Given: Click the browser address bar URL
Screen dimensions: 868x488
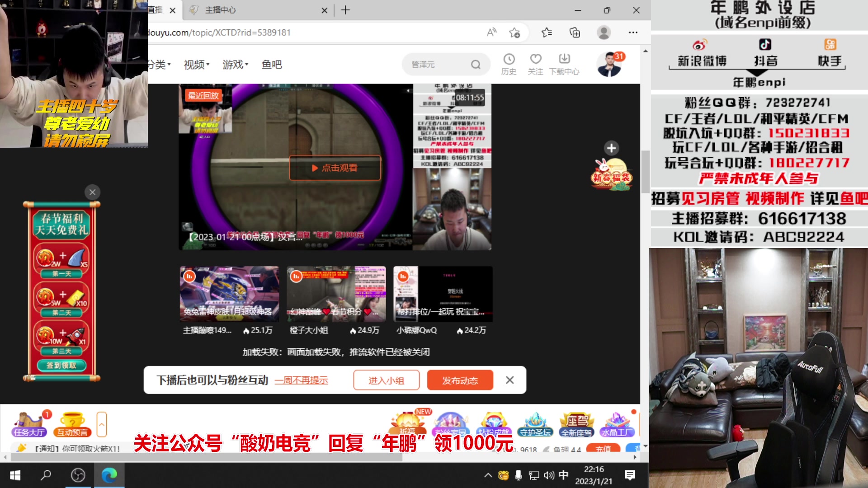Looking at the screenshot, I should pos(220,33).
